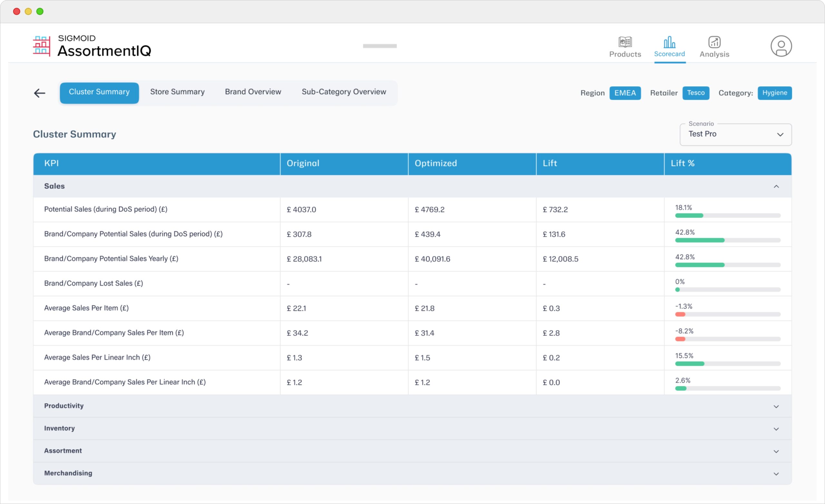The image size is (825, 504).
Task: Open the Scenario Test Pro dropdown
Action: [736, 135]
